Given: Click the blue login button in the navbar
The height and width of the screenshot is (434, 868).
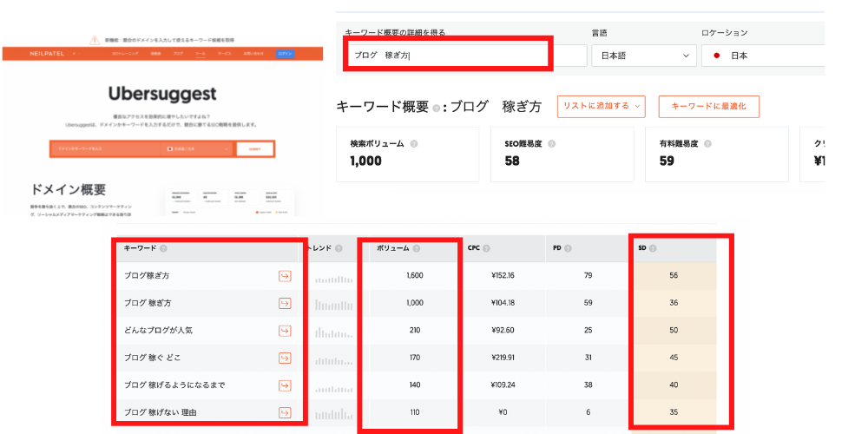Looking at the screenshot, I should coord(286,54).
